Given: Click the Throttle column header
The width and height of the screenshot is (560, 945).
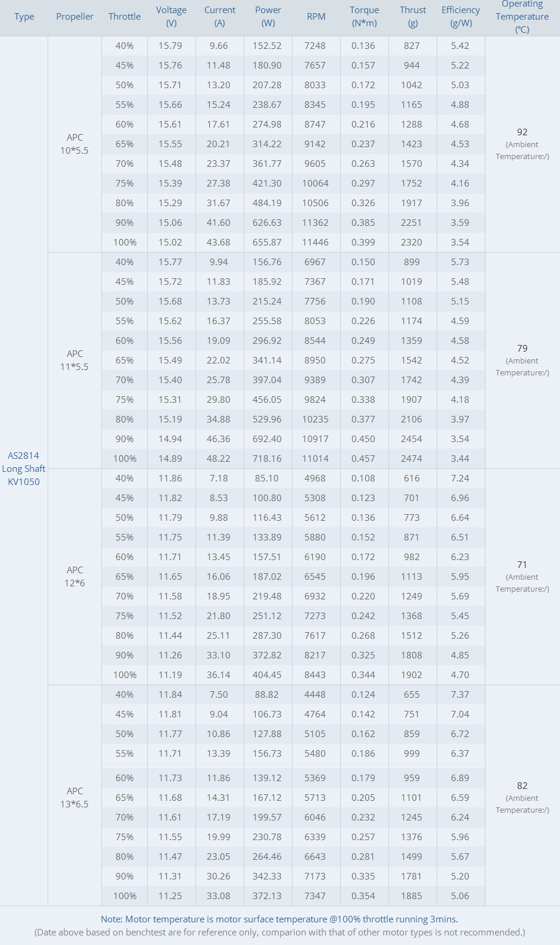Looking at the screenshot, I should click(125, 17).
